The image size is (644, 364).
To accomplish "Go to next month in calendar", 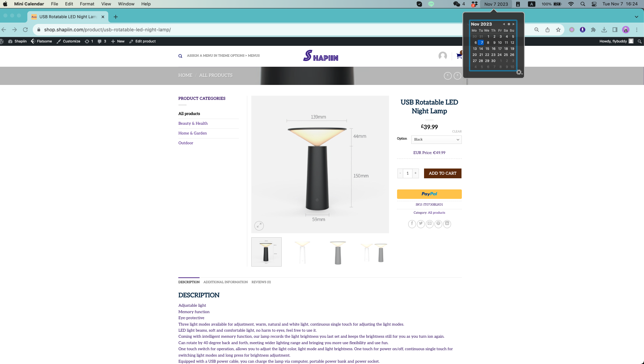I will point(513,24).
